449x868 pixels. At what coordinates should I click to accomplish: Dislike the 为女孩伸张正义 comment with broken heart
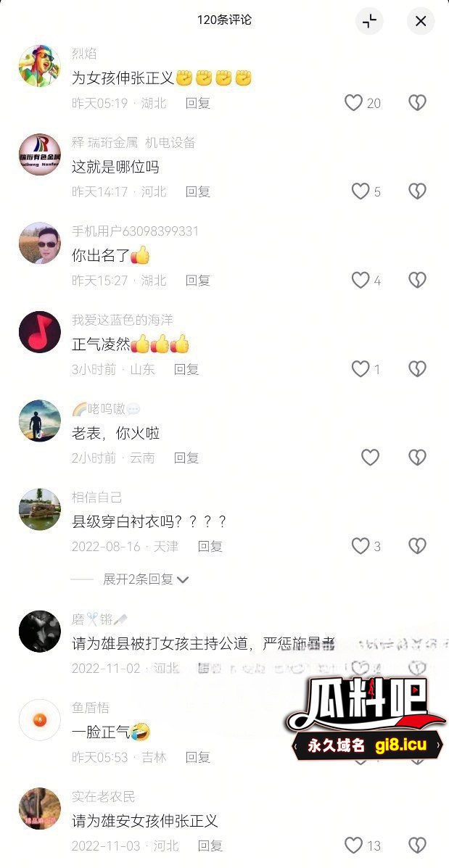point(417,103)
